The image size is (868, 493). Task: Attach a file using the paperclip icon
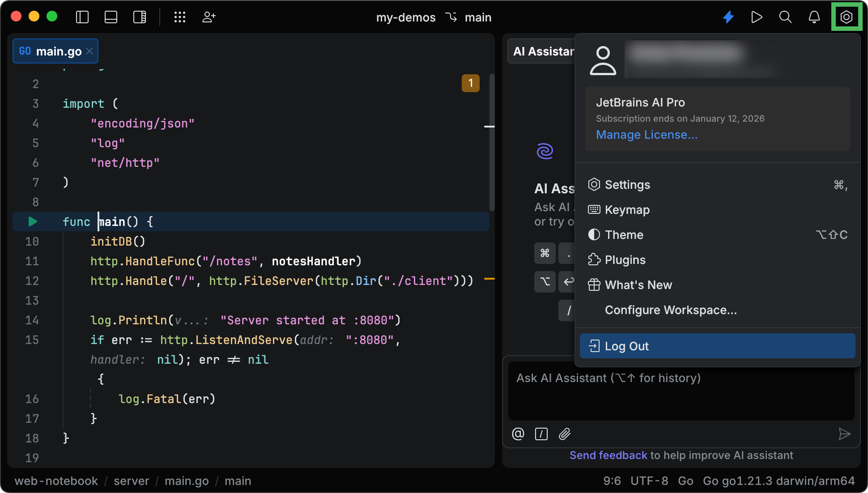coord(565,434)
